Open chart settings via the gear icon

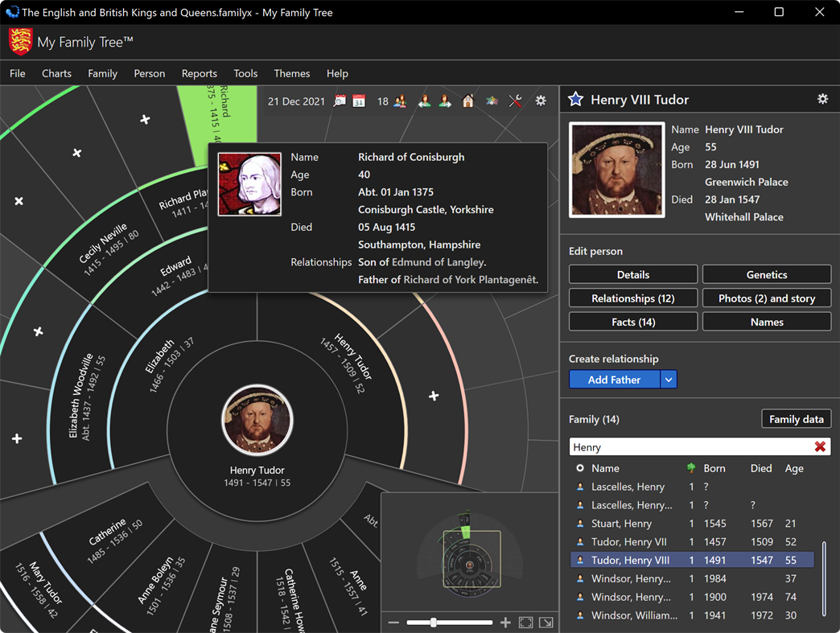tap(541, 101)
